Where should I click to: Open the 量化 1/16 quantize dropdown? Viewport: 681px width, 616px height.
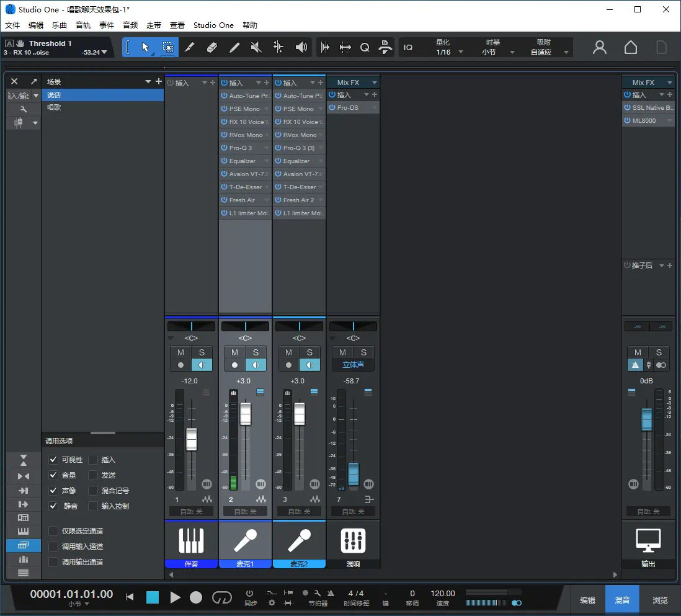click(x=461, y=52)
